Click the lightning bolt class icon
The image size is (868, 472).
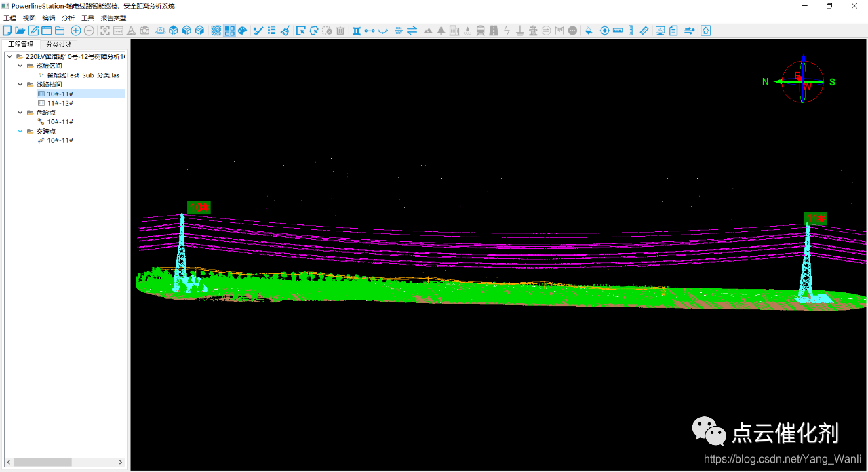pyautogui.click(x=507, y=31)
